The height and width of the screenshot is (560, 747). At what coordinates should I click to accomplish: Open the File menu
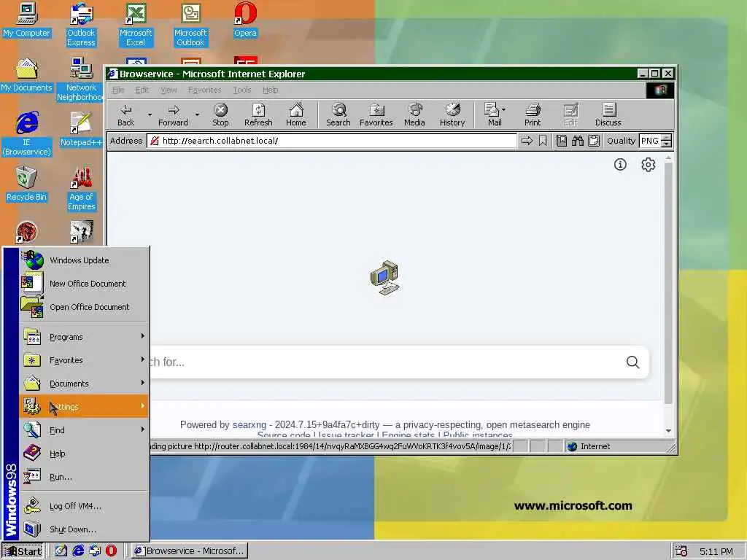click(118, 90)
